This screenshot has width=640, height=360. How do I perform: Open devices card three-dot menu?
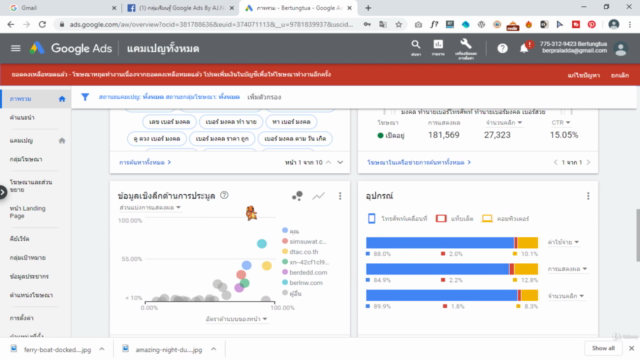(588, 196)
